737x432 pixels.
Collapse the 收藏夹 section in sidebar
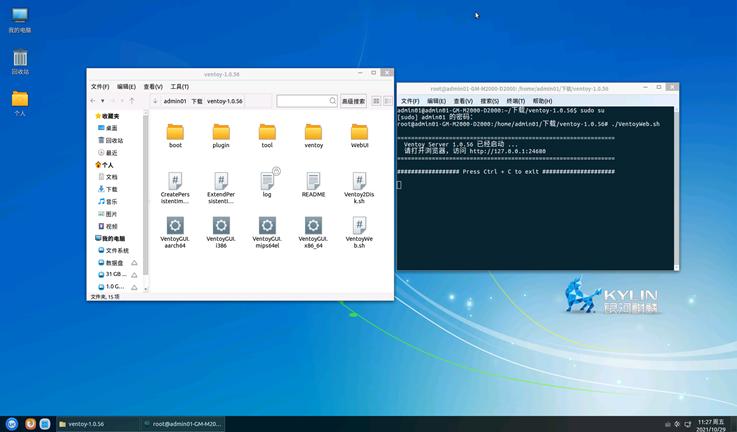click(95, 116)
